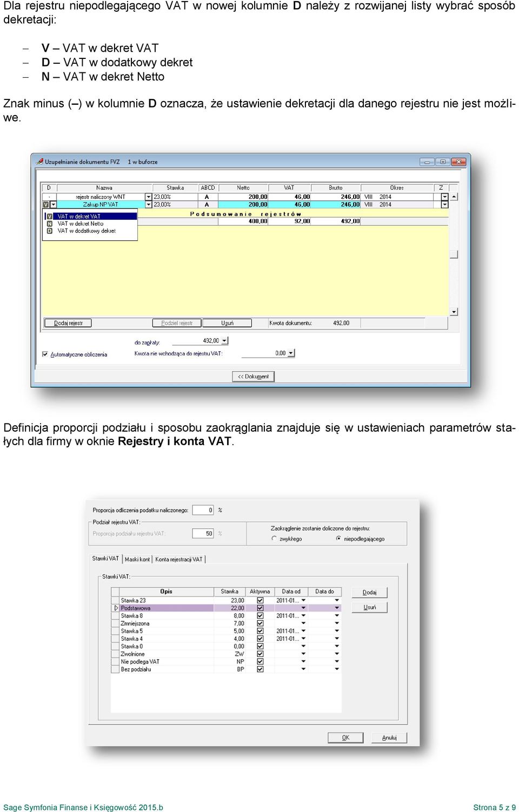Screen dimensions: 519x812
Task: Select D icon option VAT w dodatkowy dekret
Action: [49, 231]
